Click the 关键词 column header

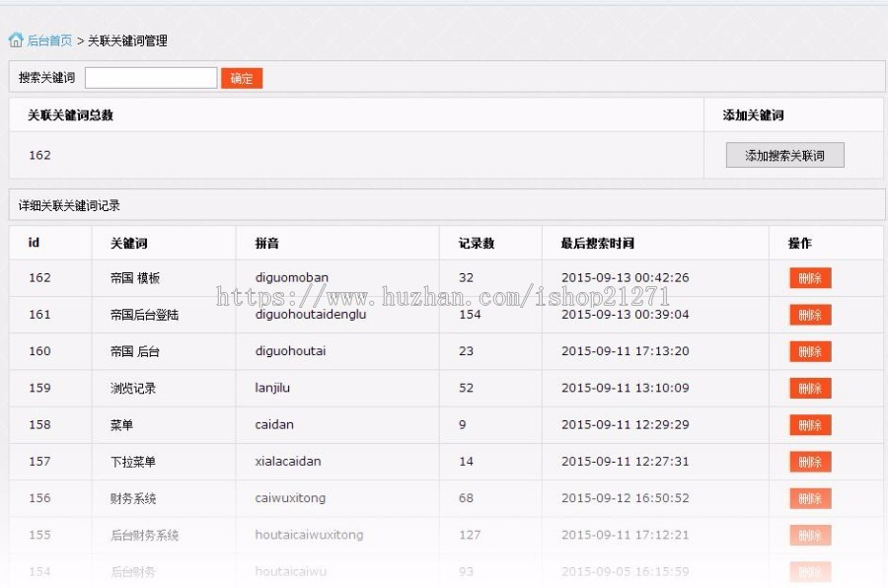pyautogui.click(x=129, y=243)
